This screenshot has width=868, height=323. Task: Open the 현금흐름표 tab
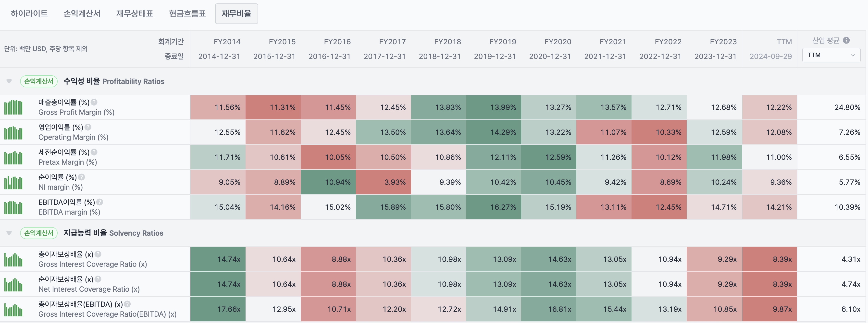(x=187, y=14)
